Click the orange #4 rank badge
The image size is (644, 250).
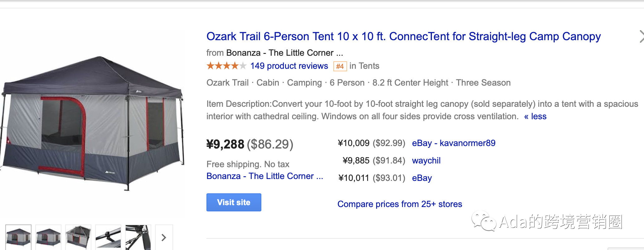click(340, 66)
